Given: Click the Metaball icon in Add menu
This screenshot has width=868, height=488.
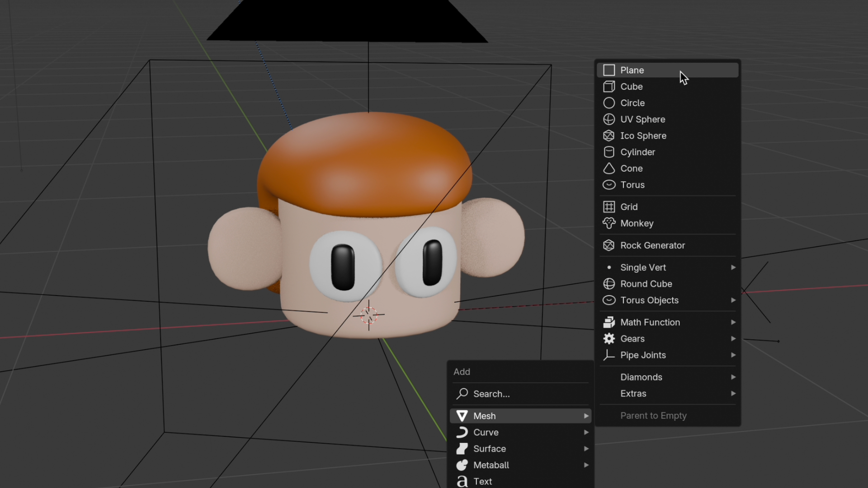Looking at the screenshot, I should pyautogui.click(x=462, y=465).
